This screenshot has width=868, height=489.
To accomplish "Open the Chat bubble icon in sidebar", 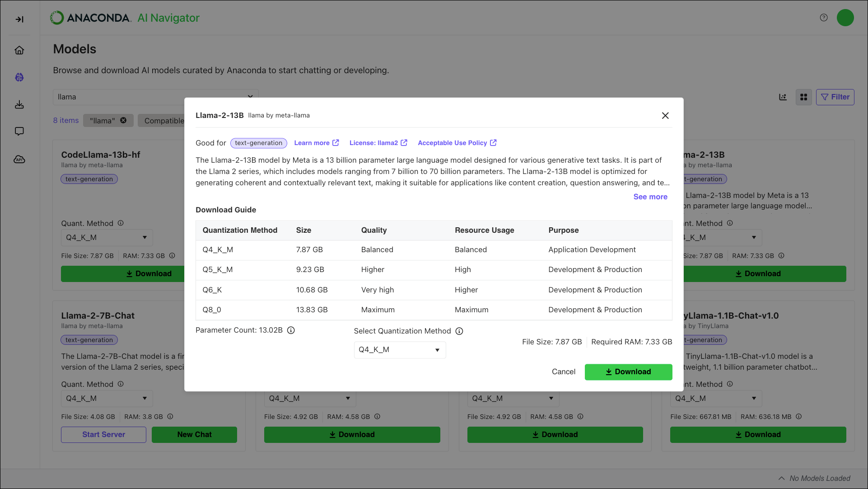I will click(x=19, y=132).
